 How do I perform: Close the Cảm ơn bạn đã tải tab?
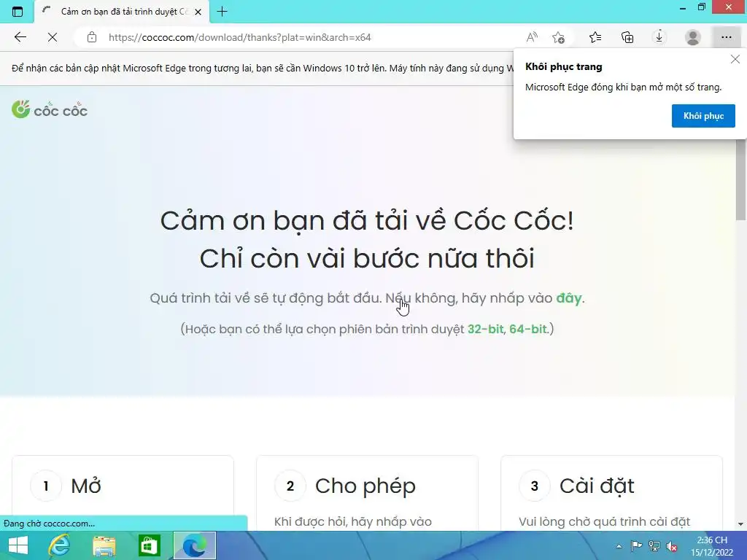point(198,12)
